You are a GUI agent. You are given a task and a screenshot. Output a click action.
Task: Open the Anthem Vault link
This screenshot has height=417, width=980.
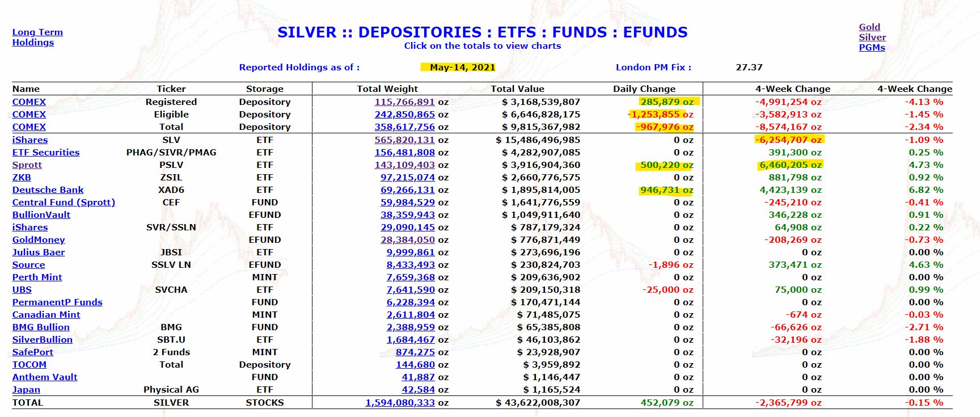45,377
